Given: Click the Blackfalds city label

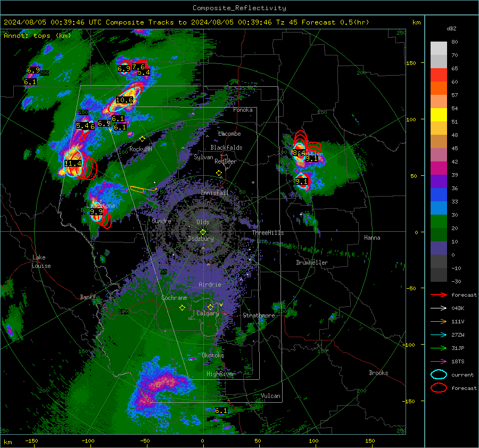Looking at the screenshot, I should coord(226,148).
